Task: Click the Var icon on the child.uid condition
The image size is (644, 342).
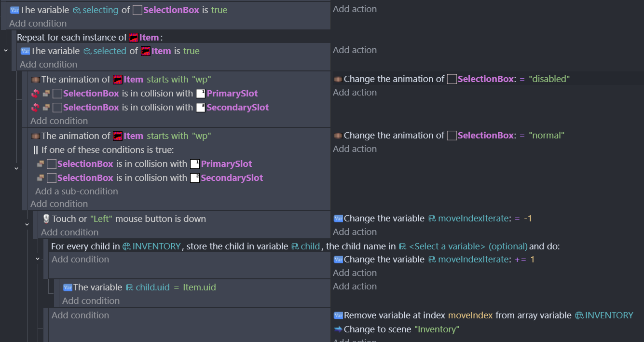Action: (68, 287)
